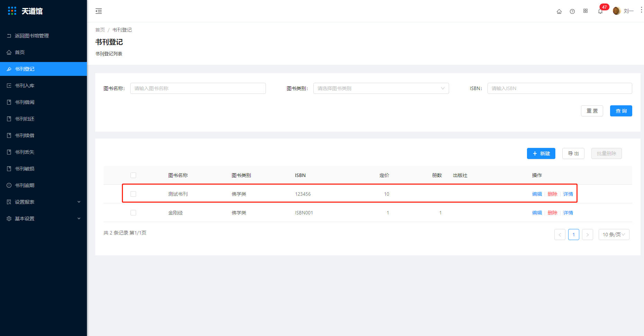
Task: Click the 书刊登记 pen icon in sidebar
Action: point(9,69)
